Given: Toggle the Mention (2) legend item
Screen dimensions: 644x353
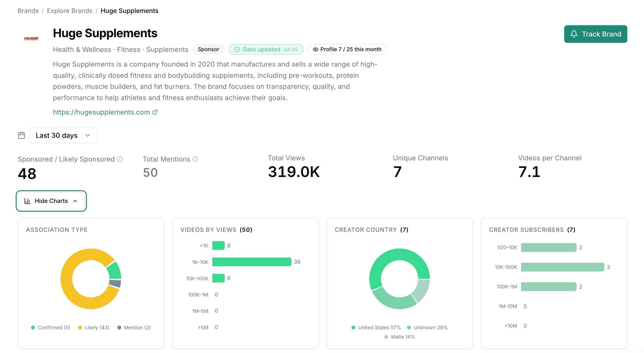Looking at the screenshot, I should click(x=134, y=327).
